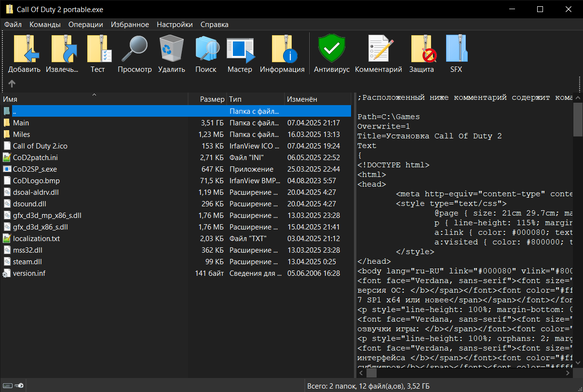This screenshot has height=392, width=583.
Task: Click the localization.txt file icon
Action: click(x=7, y=239)
